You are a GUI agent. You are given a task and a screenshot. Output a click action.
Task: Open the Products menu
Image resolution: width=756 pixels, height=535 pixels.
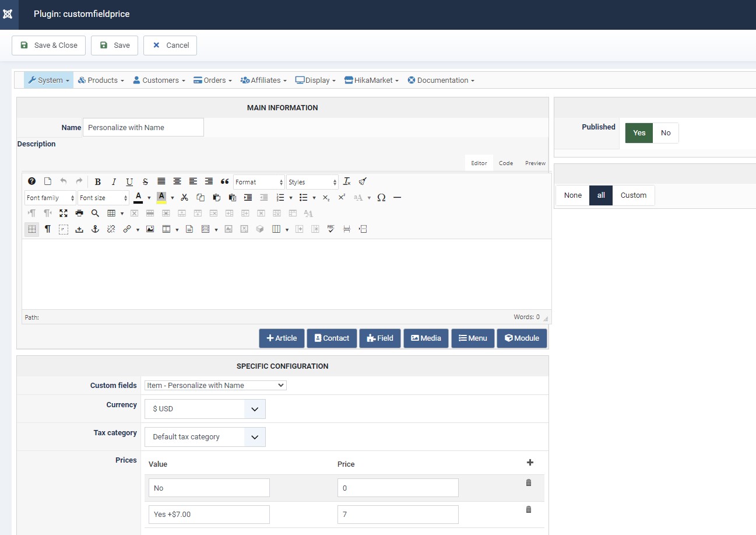(x=101, y=80)
